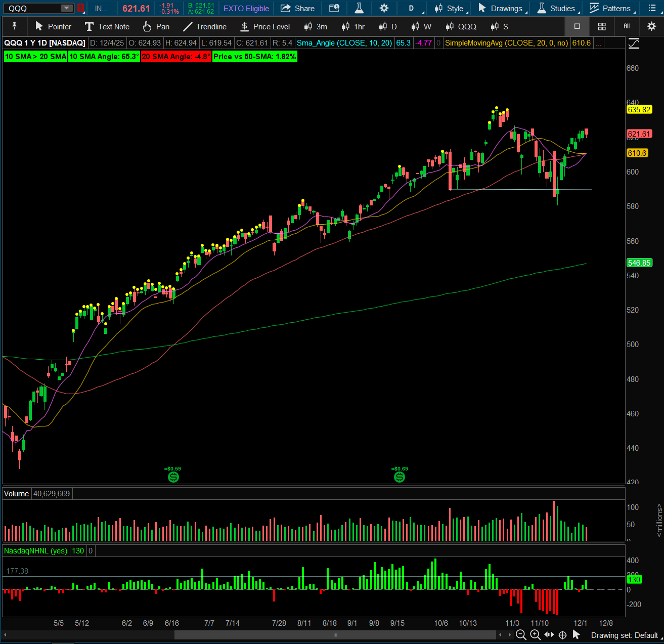Click the fit-width expand arrows icon
This screenshot has height=644, width=664.
coord(549,635)
